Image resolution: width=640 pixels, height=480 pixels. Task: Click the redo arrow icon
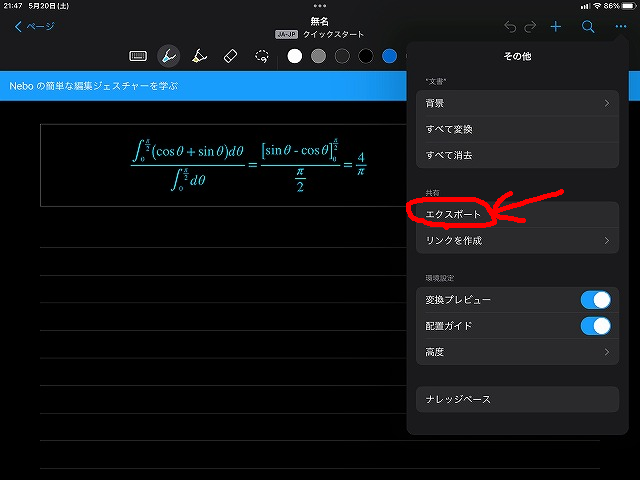(532, 27)
